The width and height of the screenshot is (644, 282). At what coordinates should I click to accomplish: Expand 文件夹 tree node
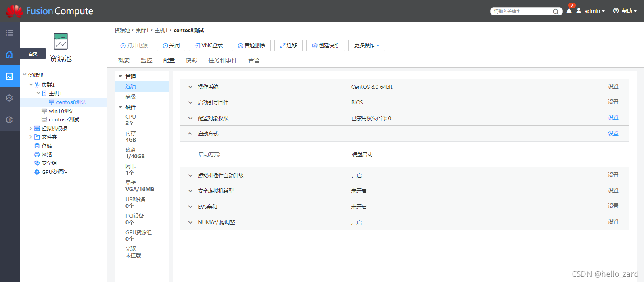pyautogui.click(x=31, y=137)
